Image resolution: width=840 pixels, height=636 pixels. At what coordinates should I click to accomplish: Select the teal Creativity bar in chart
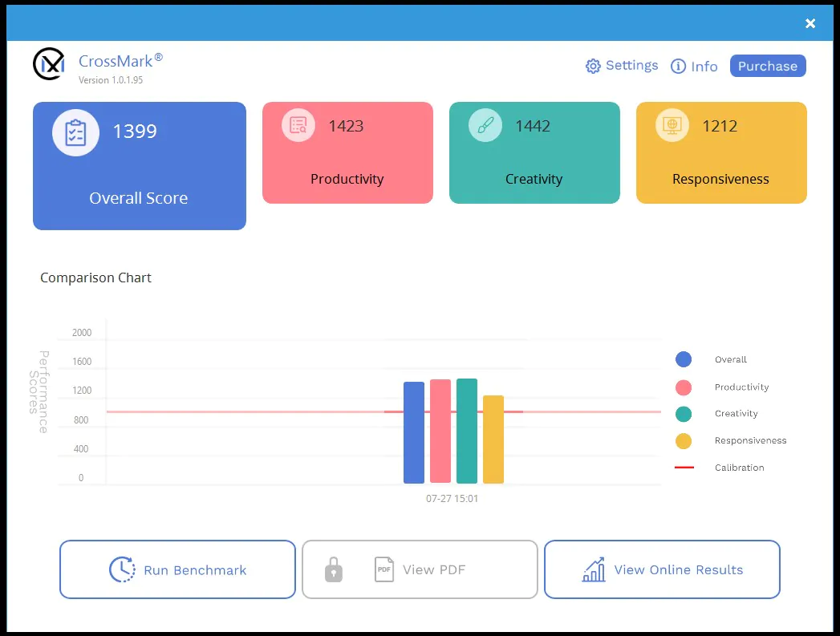[467, 431]
